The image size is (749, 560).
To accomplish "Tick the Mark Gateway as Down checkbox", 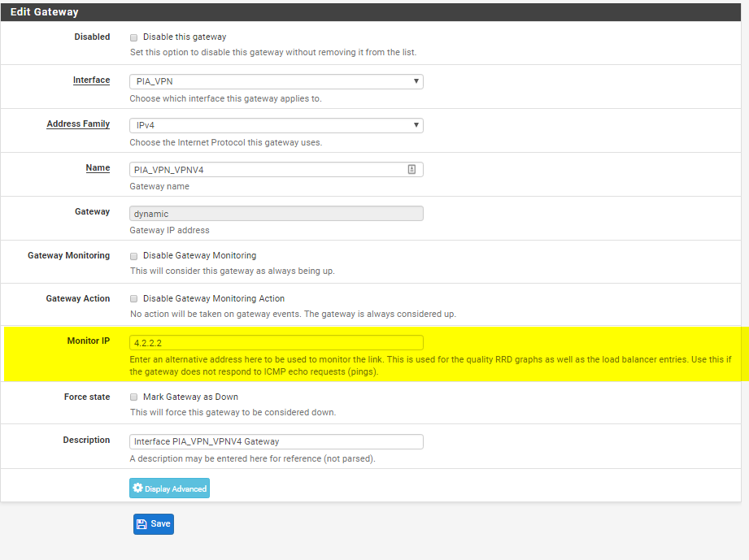I will pos(133,397).
